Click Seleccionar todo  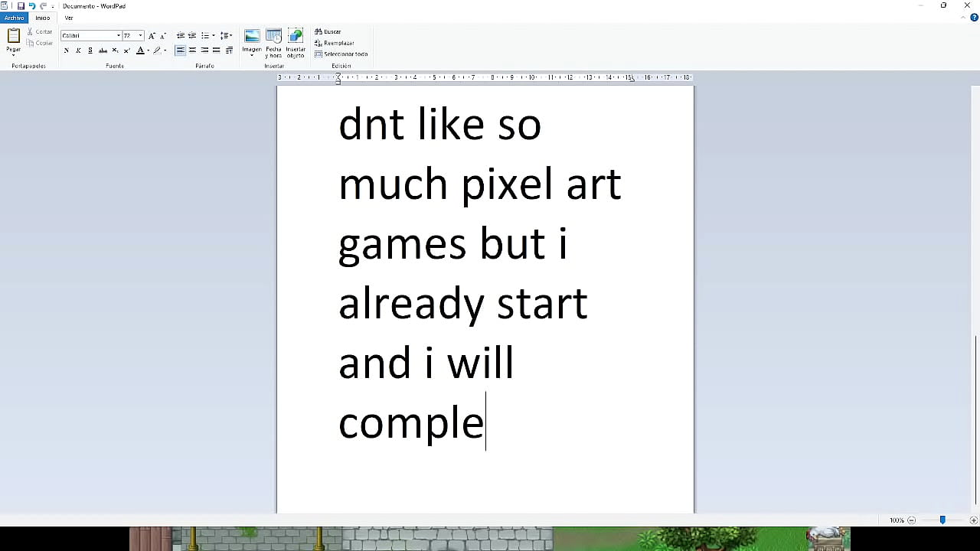(x=341, y=54)
